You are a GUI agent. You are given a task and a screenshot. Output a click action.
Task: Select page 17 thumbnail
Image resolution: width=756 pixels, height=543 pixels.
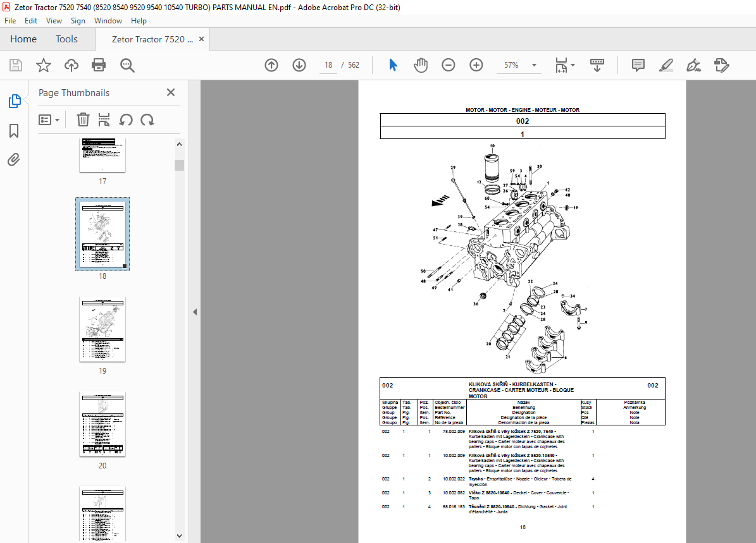(x=102, y=155)
